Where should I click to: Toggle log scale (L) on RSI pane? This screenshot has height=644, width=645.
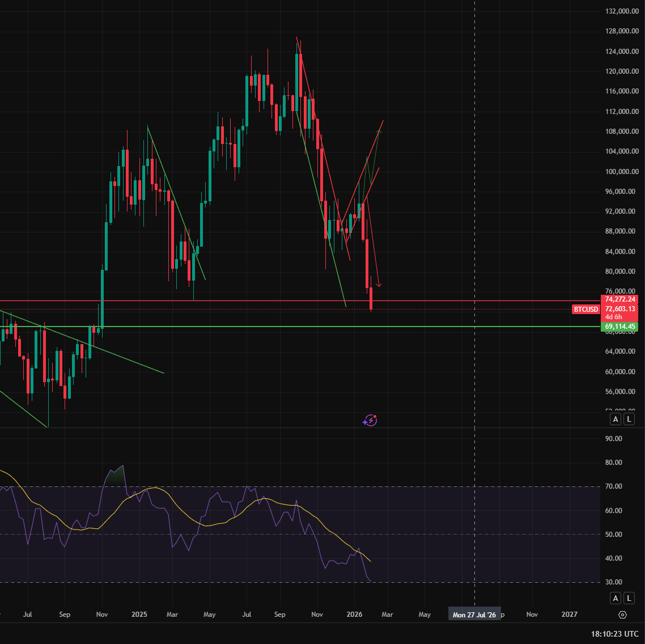629,598
